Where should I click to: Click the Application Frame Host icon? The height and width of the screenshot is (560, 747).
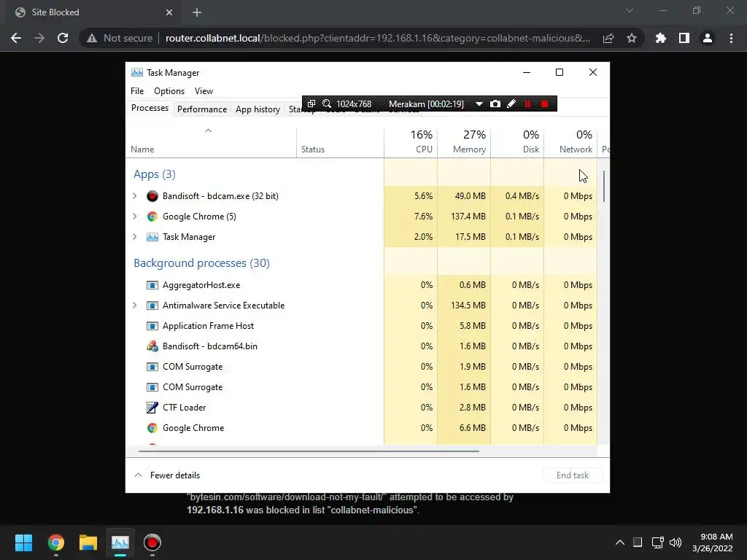coord(152,326)
